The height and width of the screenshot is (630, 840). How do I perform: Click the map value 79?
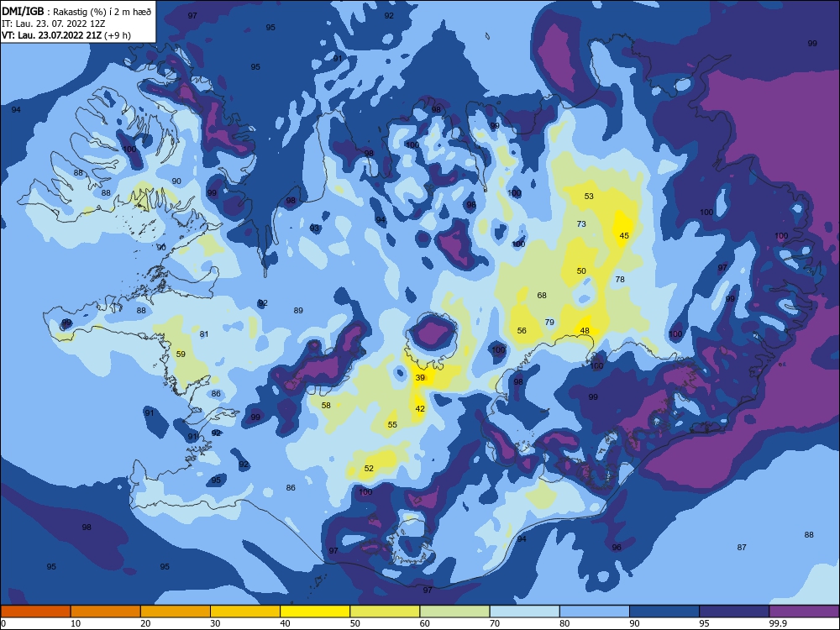549,322
